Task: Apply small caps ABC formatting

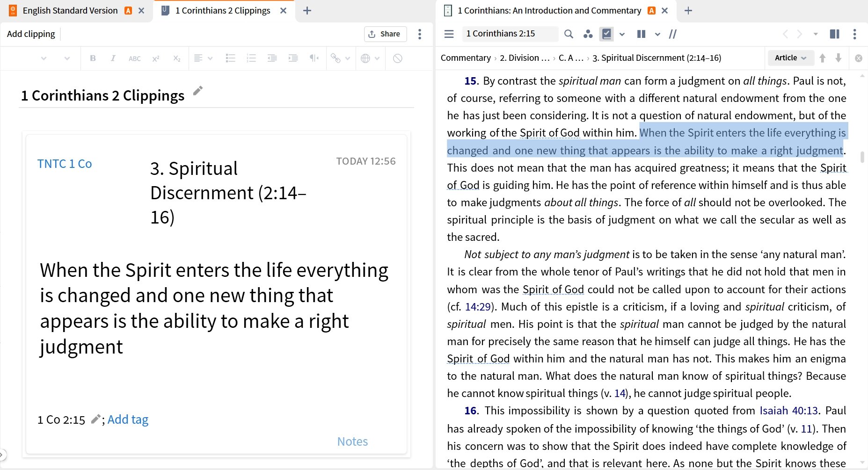Action: pyautogui.click(x=135, y=58)
